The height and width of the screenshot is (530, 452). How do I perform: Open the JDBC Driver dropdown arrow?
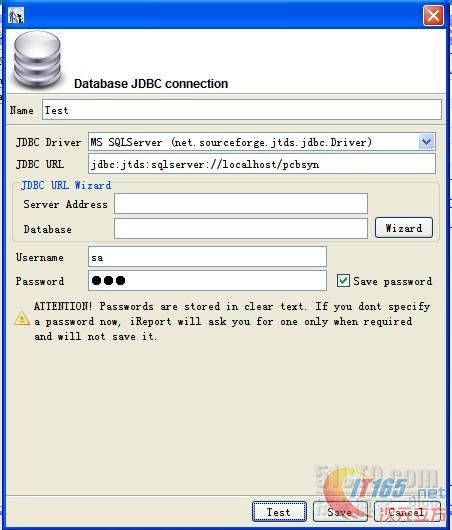point(427,142)
